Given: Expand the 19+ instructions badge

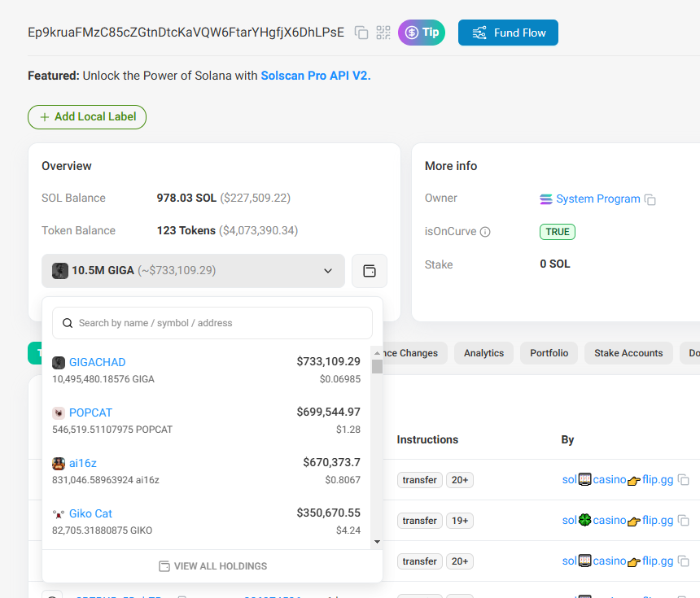Looking at the screenshot, I should click(x=460, y=521).
